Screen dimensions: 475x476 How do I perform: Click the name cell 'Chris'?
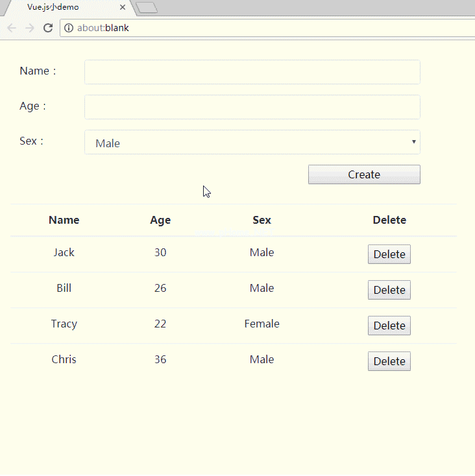point(64,359)
